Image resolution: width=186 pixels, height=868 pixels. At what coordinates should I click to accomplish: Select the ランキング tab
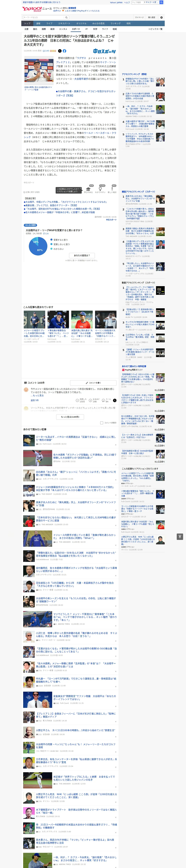(115, 24)
